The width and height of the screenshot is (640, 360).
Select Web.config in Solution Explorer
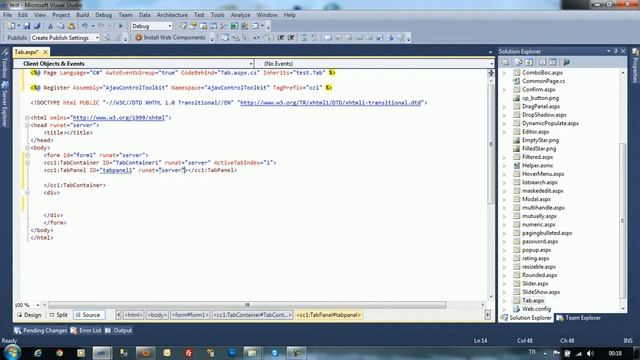[536, 309]
